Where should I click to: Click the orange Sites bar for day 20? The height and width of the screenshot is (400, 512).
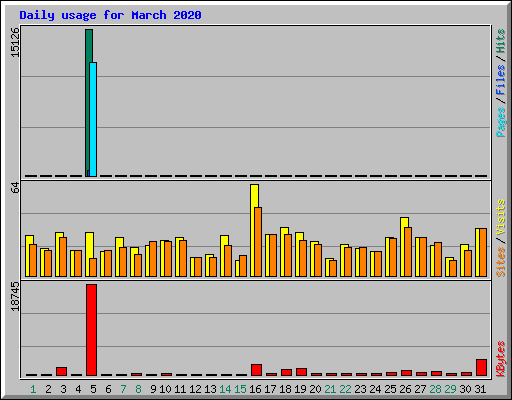coord(318,260)
